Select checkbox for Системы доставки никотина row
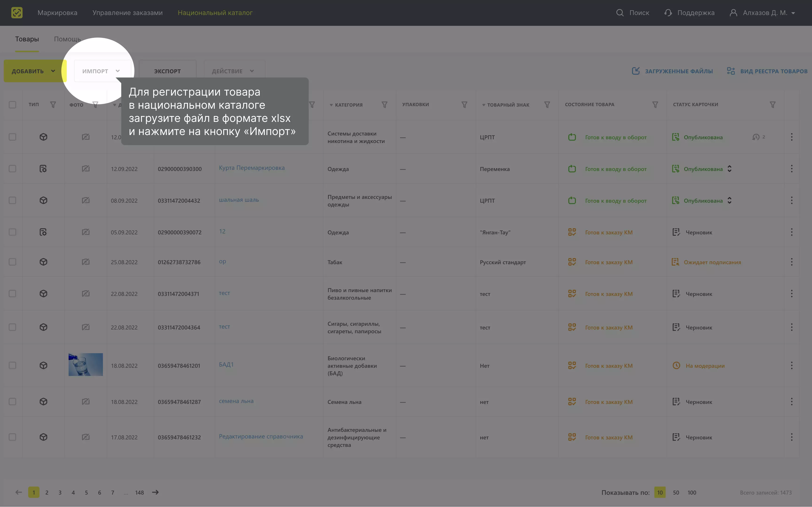 coord(12,137)
